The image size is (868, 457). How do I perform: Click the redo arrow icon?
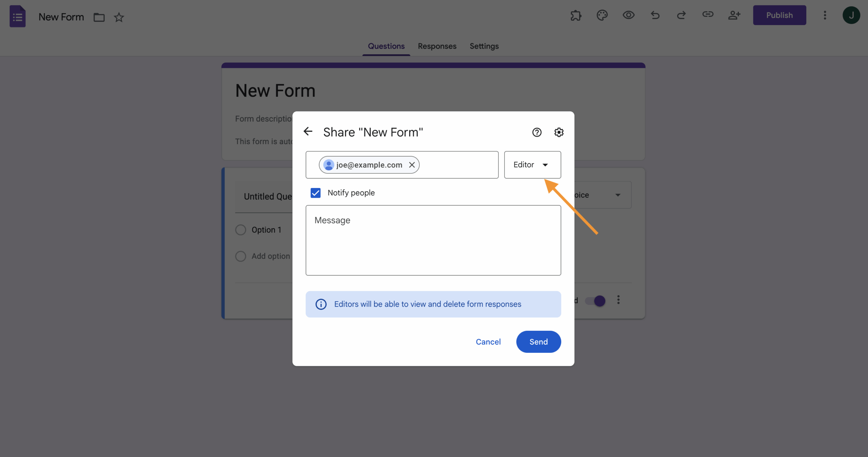[681, 15]
